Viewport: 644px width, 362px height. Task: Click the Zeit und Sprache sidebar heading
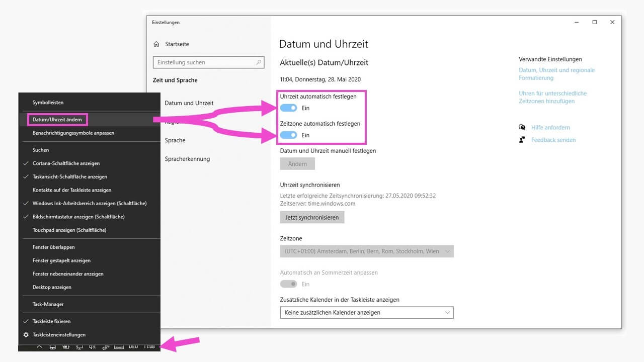(175, 80)
